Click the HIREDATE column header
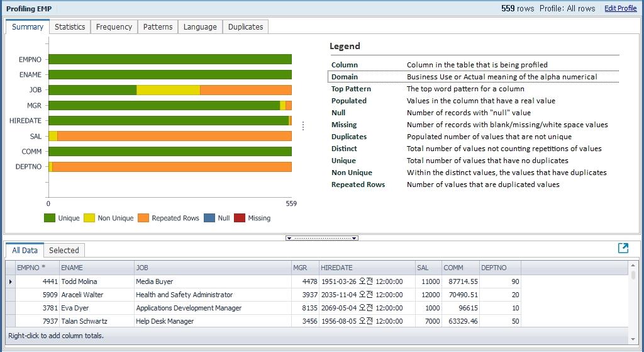 (x=367, y=268)
